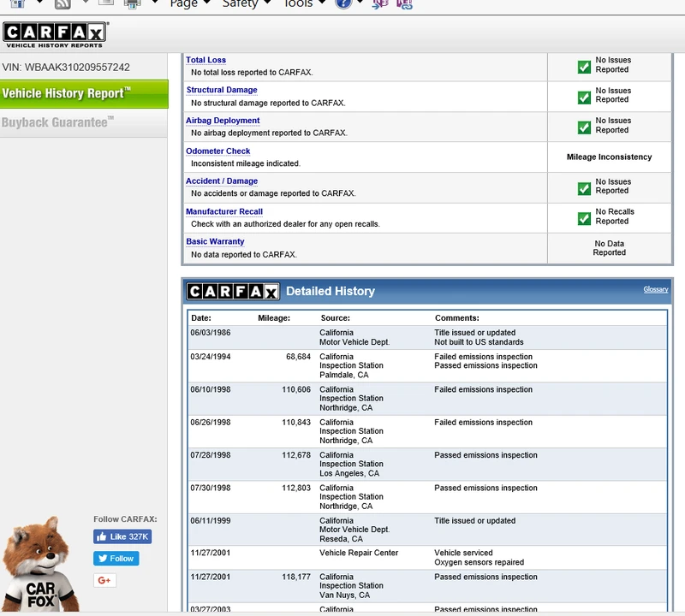Click the Print toolbar icon
The image size is (685, 616).
132,4
